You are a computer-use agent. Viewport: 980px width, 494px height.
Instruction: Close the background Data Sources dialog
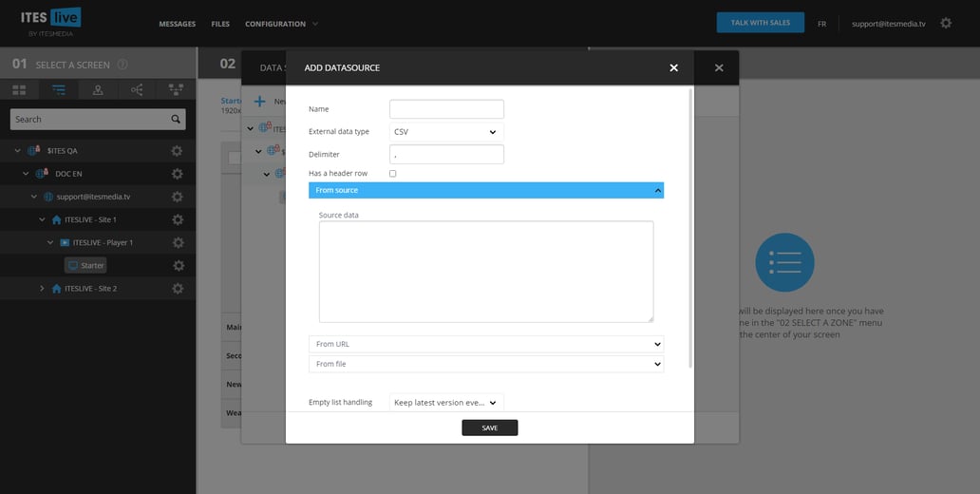click(x=719, y=67)
